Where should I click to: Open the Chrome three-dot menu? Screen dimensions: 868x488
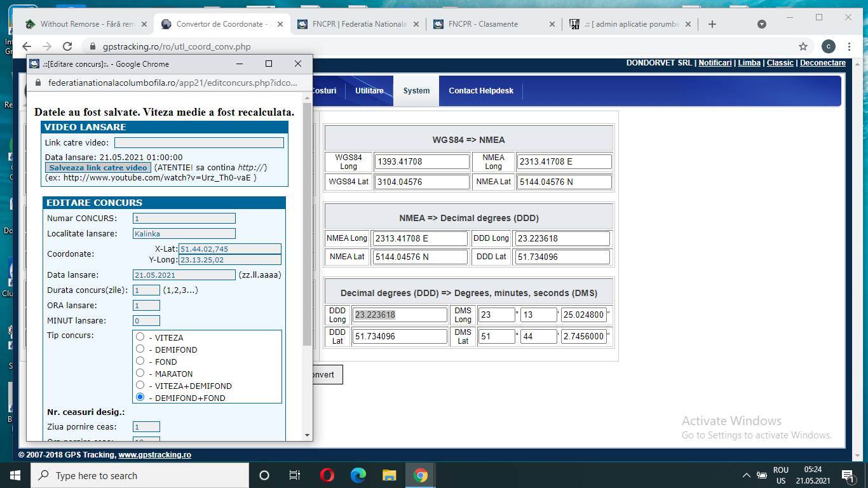coord(850,46)
